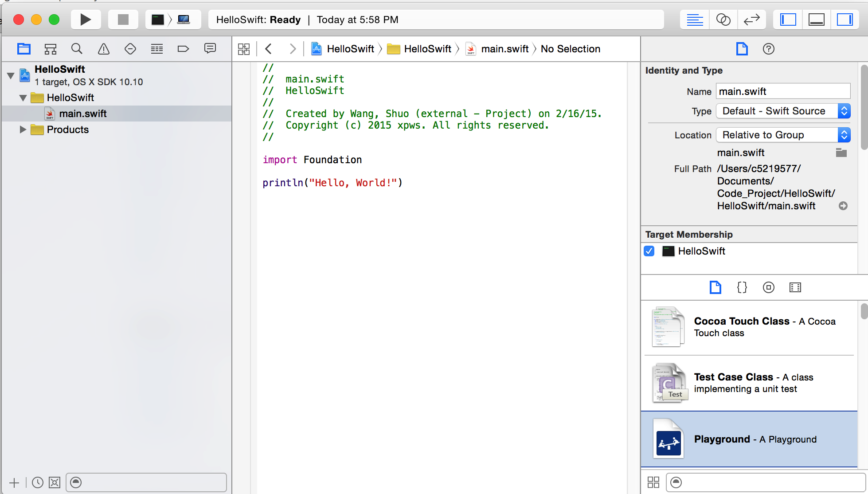The width and height of the screenshot is (868, 494).
Task: Open the Symbol navigator
Action: point(51,49)
